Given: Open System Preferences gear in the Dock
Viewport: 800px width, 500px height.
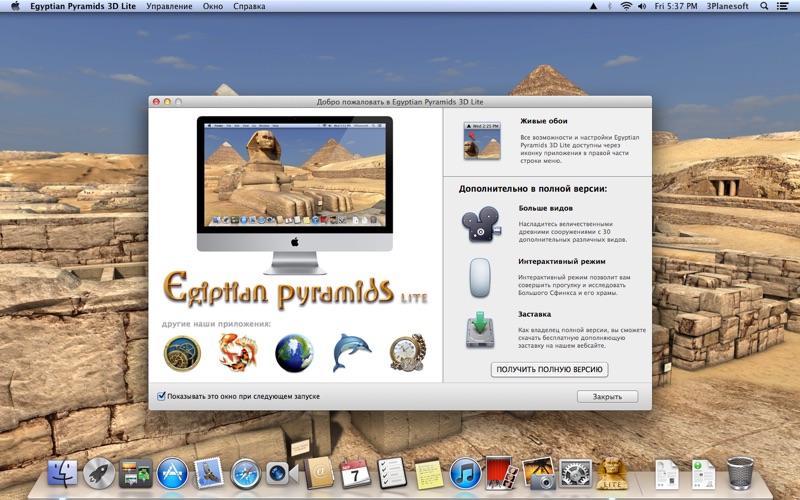Looking at the screenshot, I should click(576, 473).
